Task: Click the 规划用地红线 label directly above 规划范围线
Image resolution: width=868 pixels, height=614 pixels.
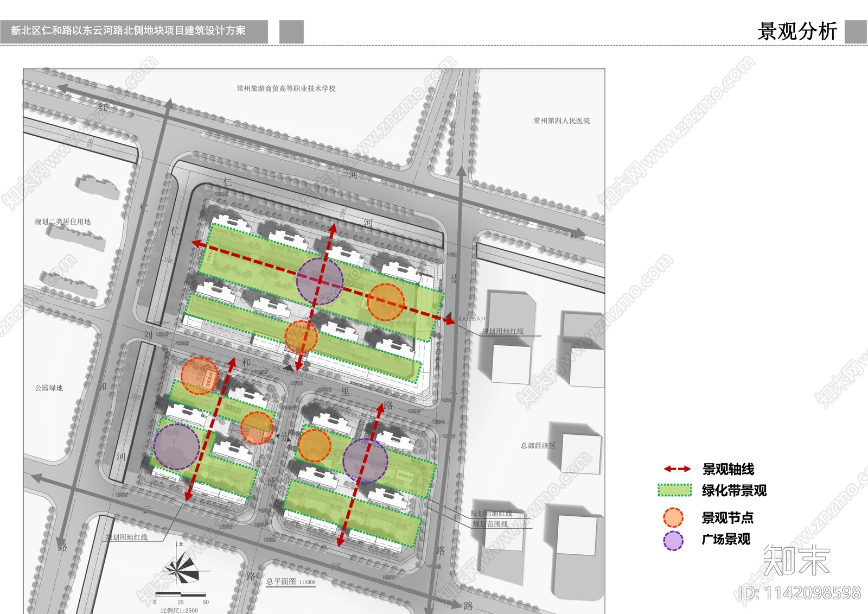Action: (x=491, y=513)
